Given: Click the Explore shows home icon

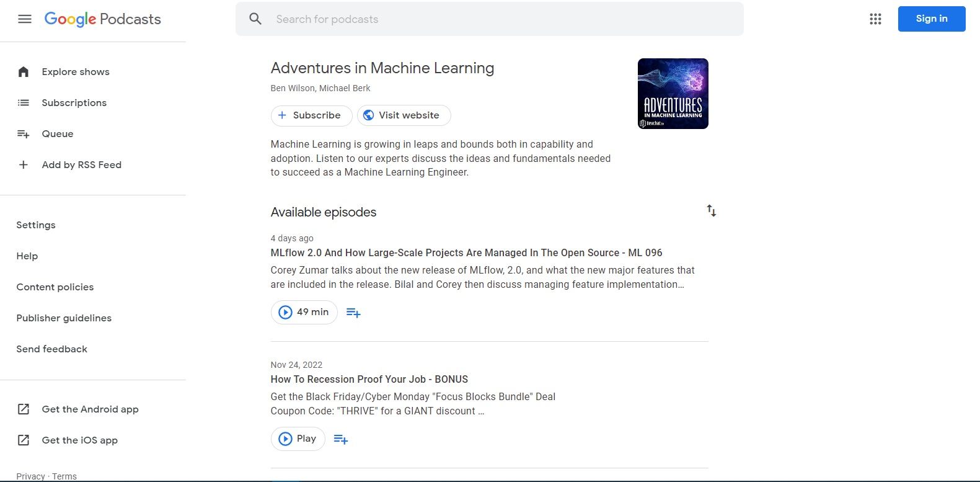Looking at the screenshot, I should 24,72.
